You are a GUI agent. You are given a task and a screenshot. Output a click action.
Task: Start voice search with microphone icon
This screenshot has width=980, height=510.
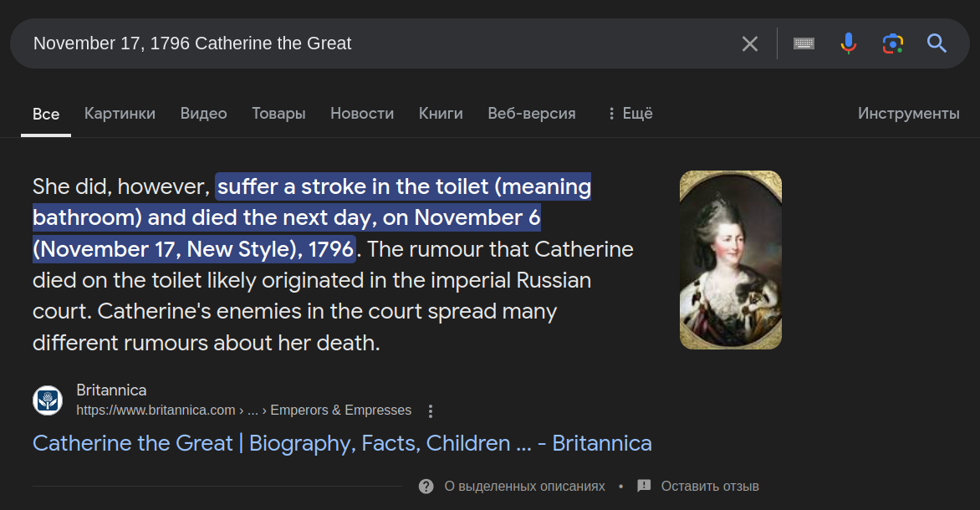pos(848,43)
